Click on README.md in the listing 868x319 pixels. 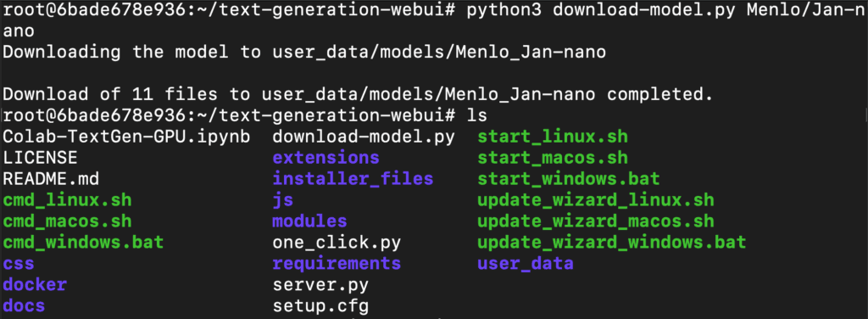(x=51, y=179)
